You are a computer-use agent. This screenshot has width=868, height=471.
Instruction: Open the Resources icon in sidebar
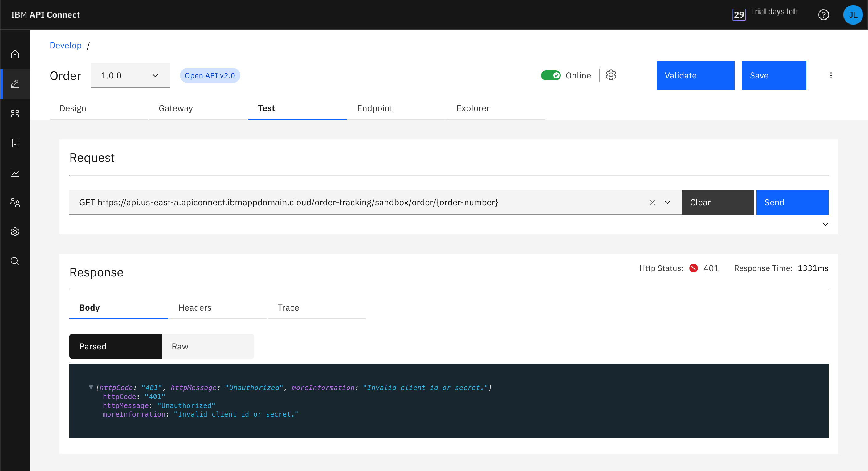[15, 143]
